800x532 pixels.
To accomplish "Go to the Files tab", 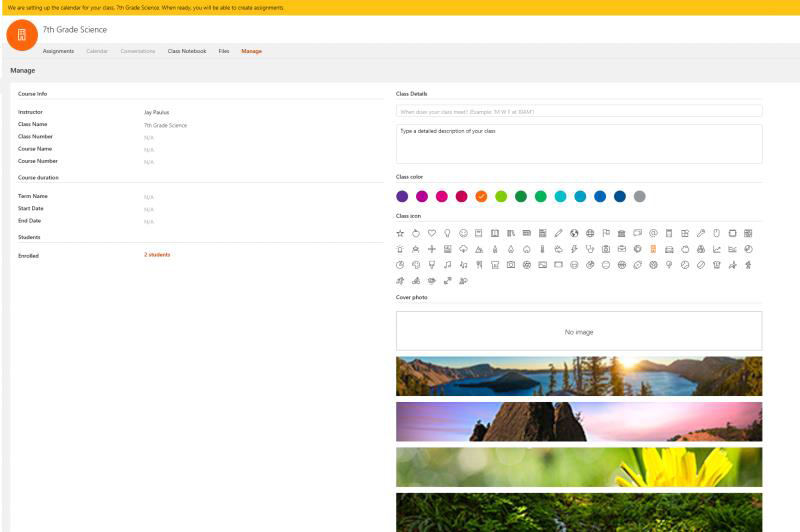I will click(x=224, y=51).
